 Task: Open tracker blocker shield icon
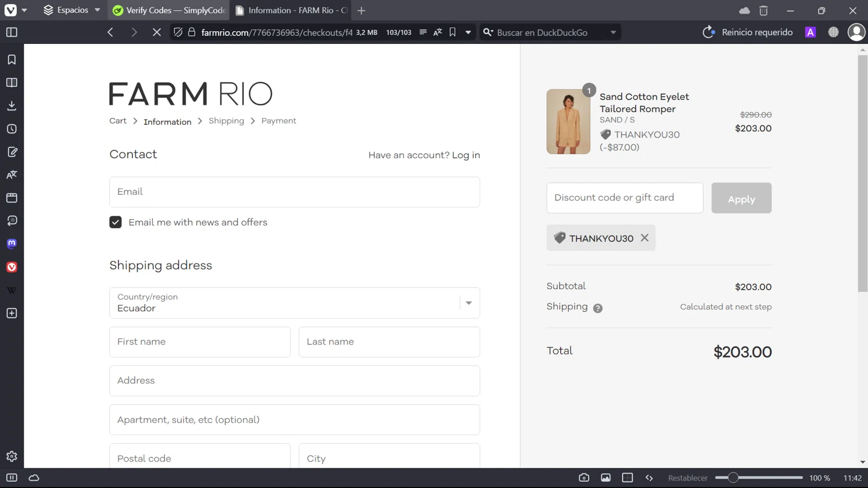click(x=178, y=32)
